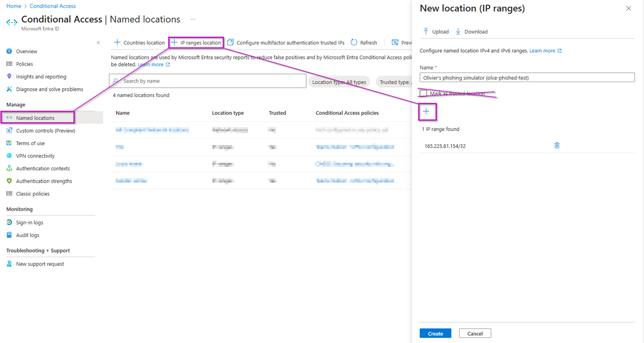Click the Search by name field
Image resolution: width=644 pixels, height=343 pixels.
pyautogui.click(x=207, y=81)
